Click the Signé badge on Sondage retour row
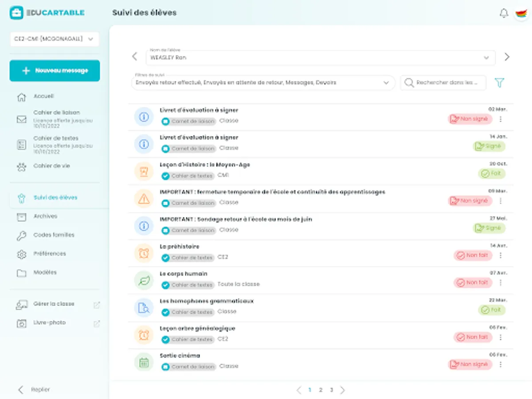 (x=489, y=228)
